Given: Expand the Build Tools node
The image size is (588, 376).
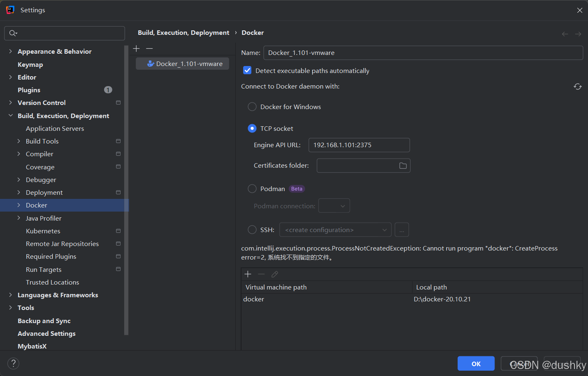Looking at the screenshot, I should tap(19, 141).
